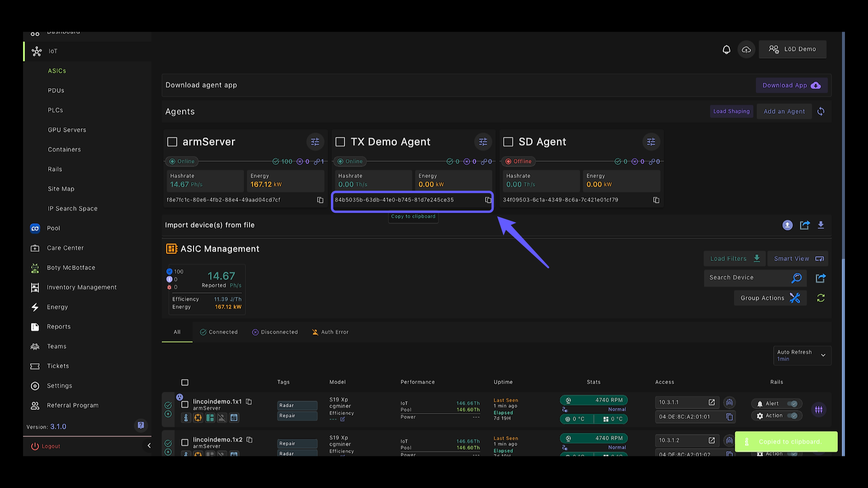Viewport: 868px width, 488px height.
Task: Toggle Action switch for lincoindemo.1x1
Action: click(793, 416)
